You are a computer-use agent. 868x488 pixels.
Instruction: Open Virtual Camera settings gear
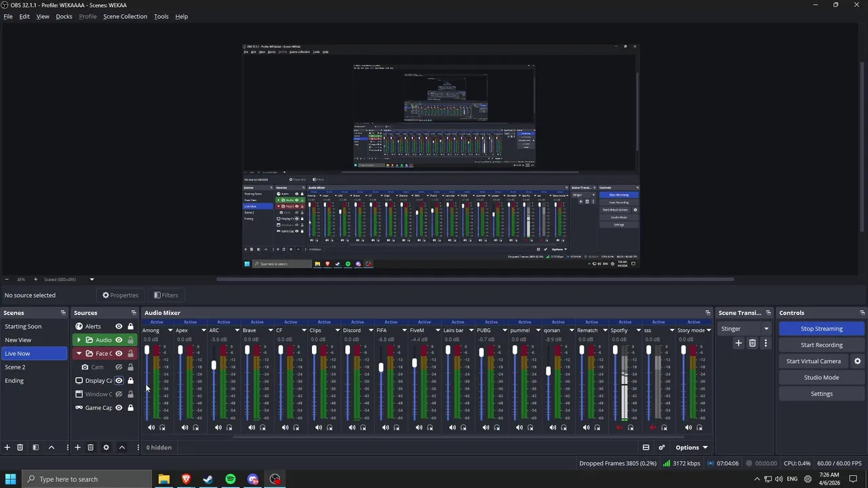(x=857, y=361)
